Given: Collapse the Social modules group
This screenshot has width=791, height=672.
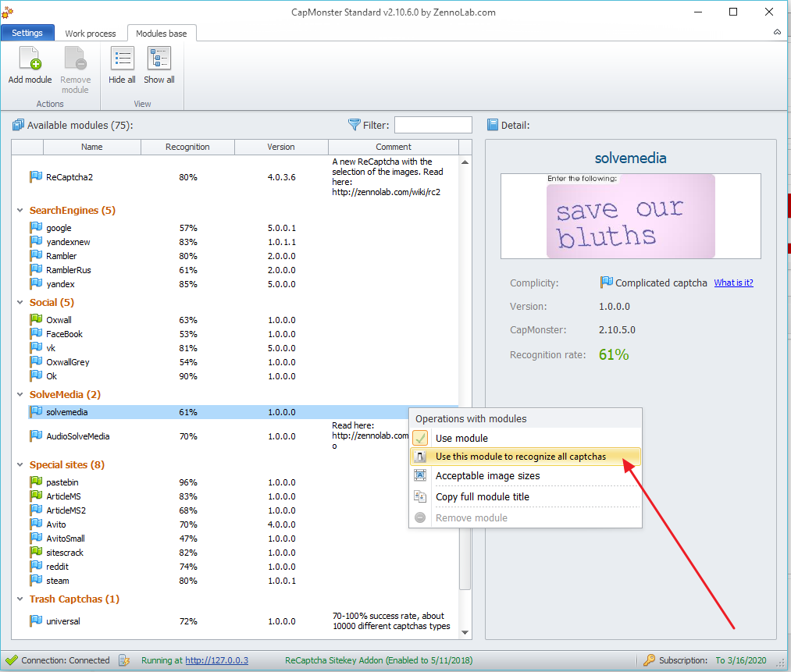Looking at the screenshot, I should (21, 303).
